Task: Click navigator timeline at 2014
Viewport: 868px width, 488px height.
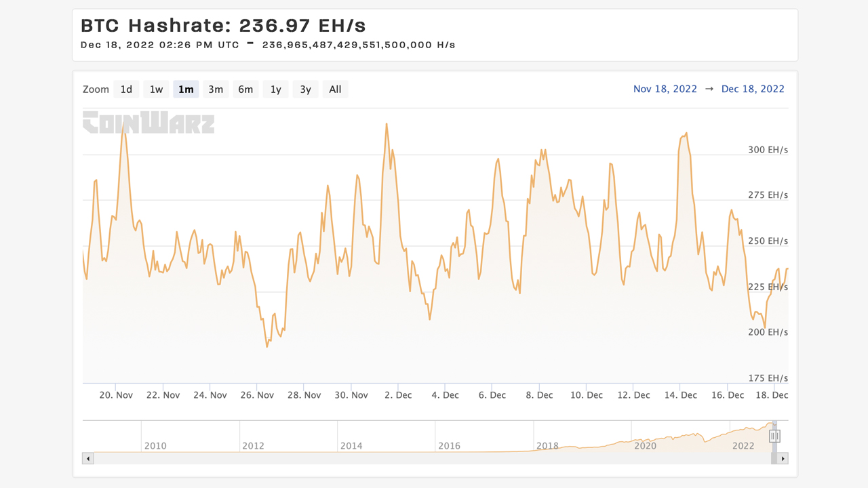Action: pos(351,446)
